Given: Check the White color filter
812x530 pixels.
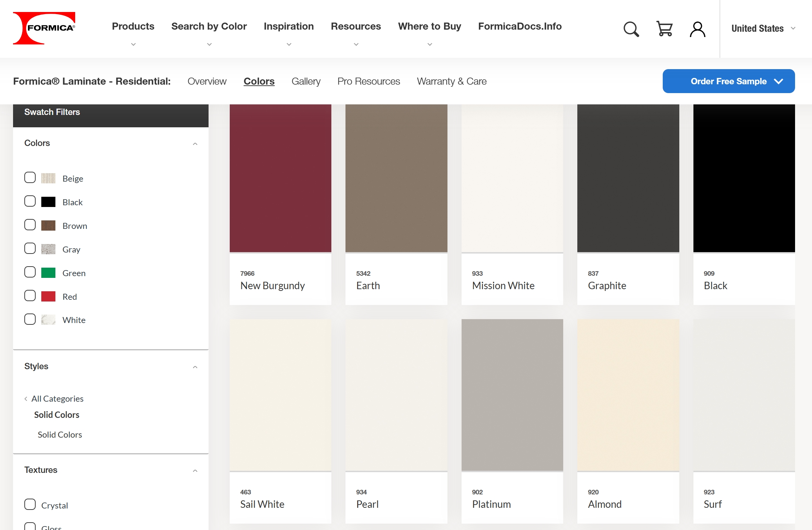Looking at the screenshot, I should coord(30,319).
